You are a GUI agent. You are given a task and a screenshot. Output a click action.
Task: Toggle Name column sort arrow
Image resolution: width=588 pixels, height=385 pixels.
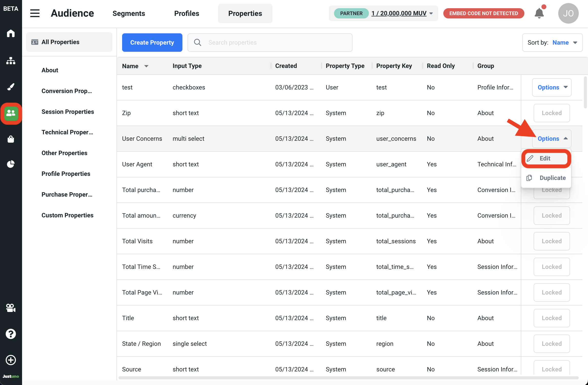146,66
